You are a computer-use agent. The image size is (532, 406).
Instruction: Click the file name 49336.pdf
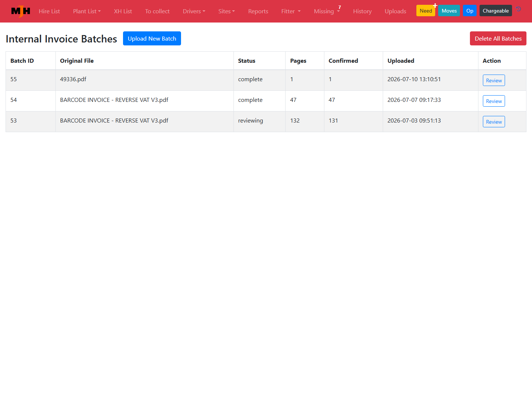coord(73,79)
